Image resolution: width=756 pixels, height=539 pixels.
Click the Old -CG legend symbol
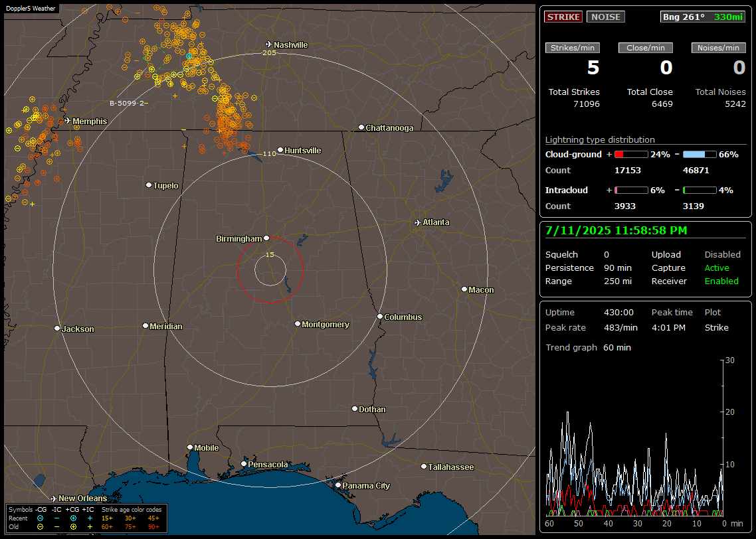tap(41, 527)
